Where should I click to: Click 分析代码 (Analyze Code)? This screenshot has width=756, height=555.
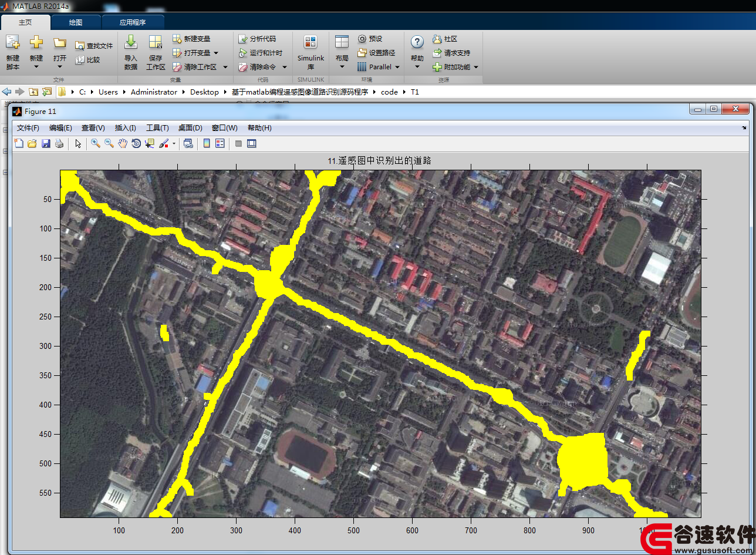point(257,39)
